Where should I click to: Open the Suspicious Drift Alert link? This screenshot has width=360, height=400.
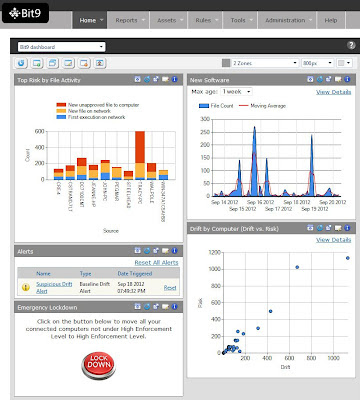[x=54, y=288]
